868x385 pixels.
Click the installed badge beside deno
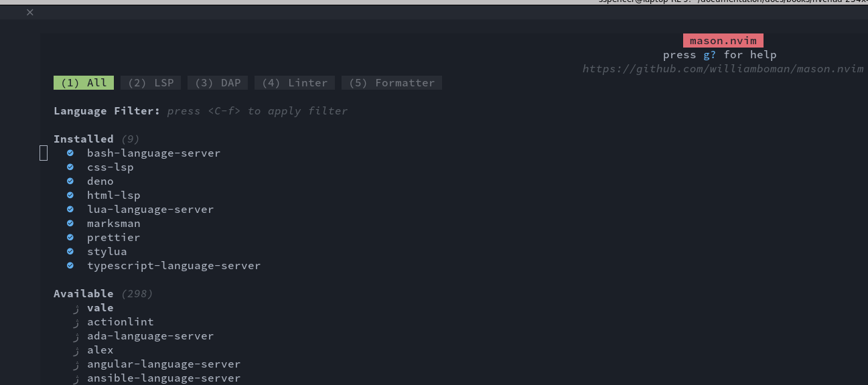click(70, 181)
